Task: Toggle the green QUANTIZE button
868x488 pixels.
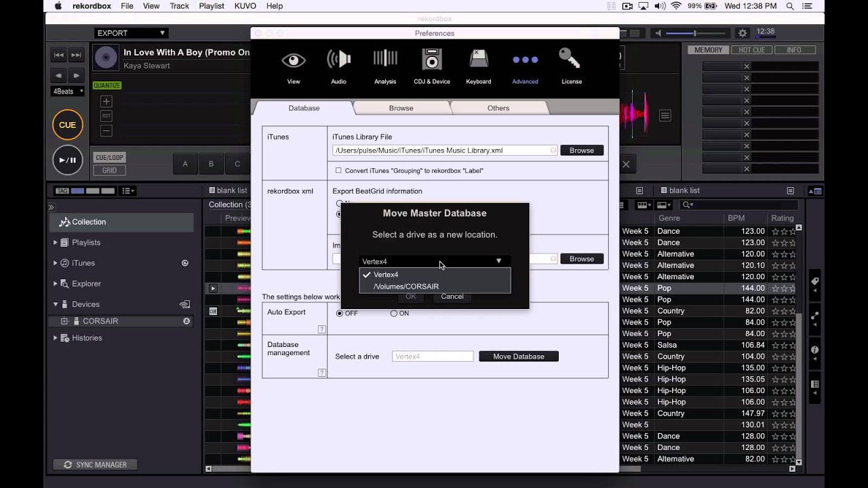Action: pyautogui.click(x=107, y=85)
